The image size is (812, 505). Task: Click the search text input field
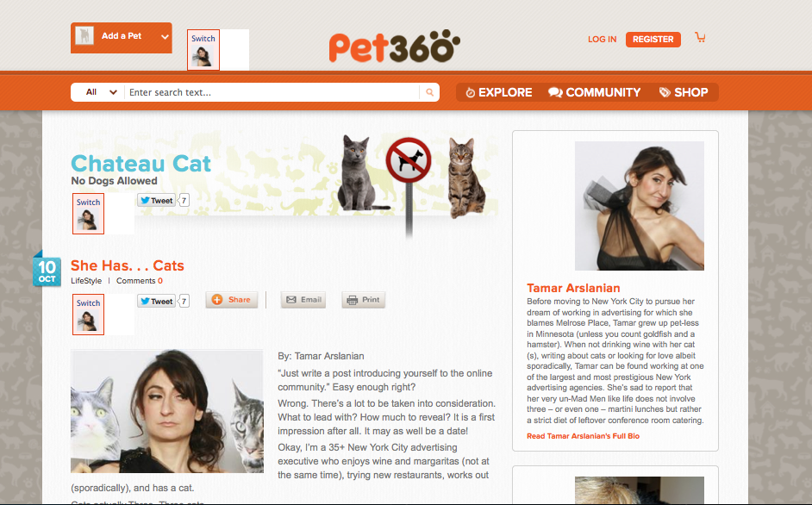tap(272, 92)
